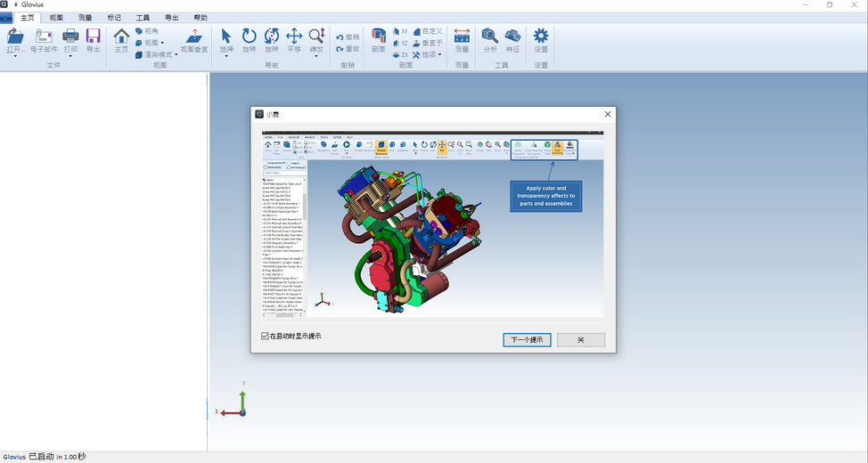868x463 pixels.
Task: Select the 旋转 rotate tool
Action: click(249, 37)
